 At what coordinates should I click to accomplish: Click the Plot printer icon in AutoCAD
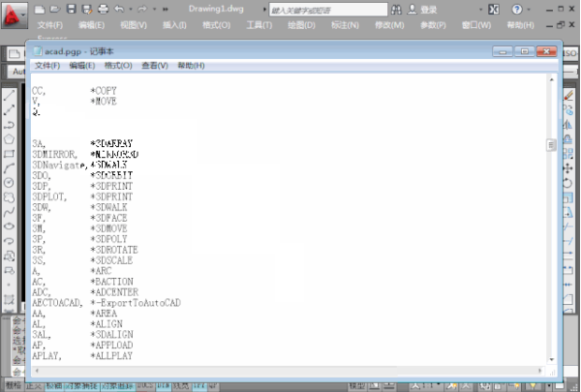coord(103,10)
